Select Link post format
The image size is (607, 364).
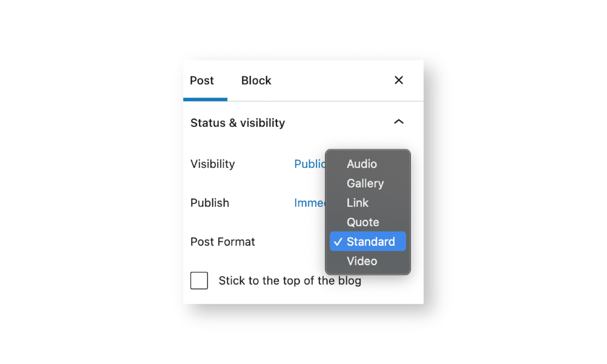coord(357,203)
